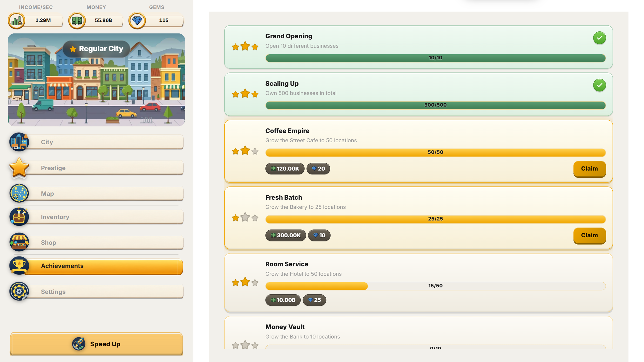This screenshot has height=362, width=644.
Task: Click the 20 gems reward pill
Action: (318, 169)
